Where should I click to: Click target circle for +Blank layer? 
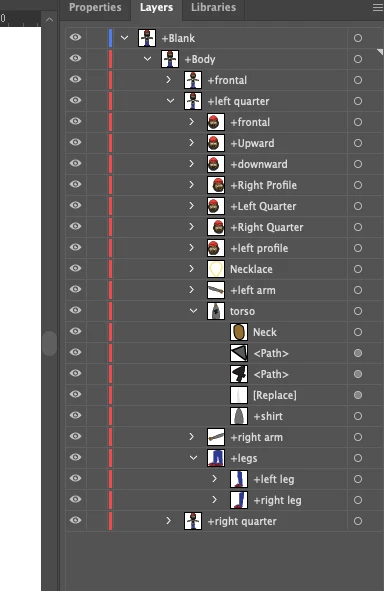pos(358,38)
